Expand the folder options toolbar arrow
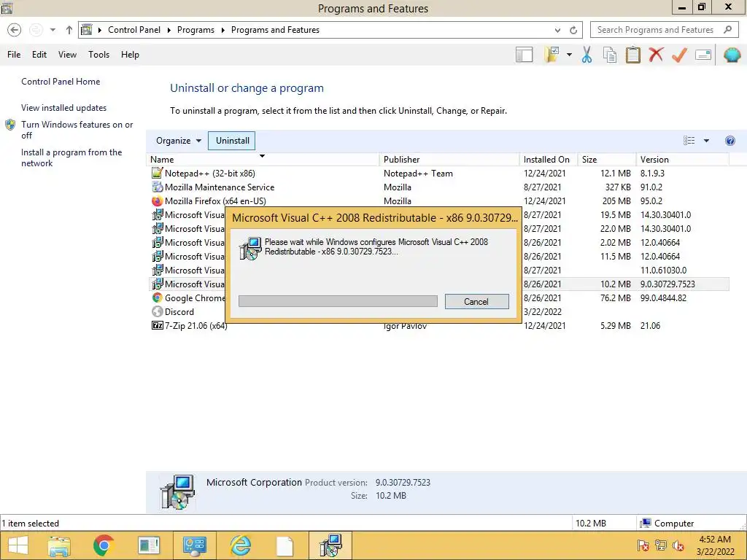Viewport: 747px width, 560px height. pyautogui.click(x=569, y=55)
